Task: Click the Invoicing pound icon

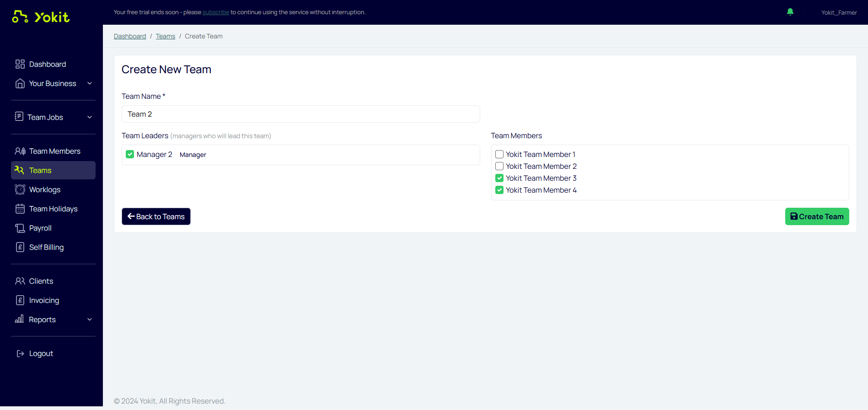Action: click(20, 300)
